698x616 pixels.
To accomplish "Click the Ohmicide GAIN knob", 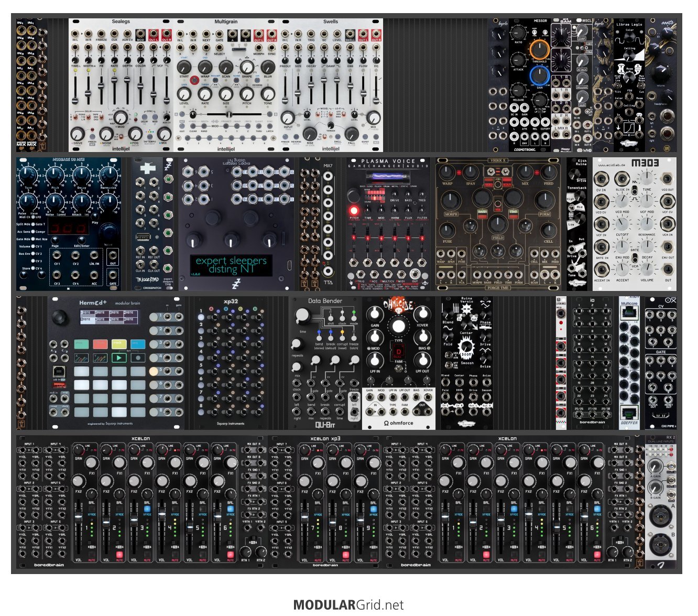I will [374, 314].
